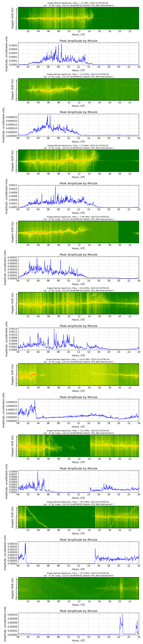Click the 14.67 MHz Subchannel 5 plot title
Image resolution: width=143 pixels, height=644 pixels.
(78, 360)
